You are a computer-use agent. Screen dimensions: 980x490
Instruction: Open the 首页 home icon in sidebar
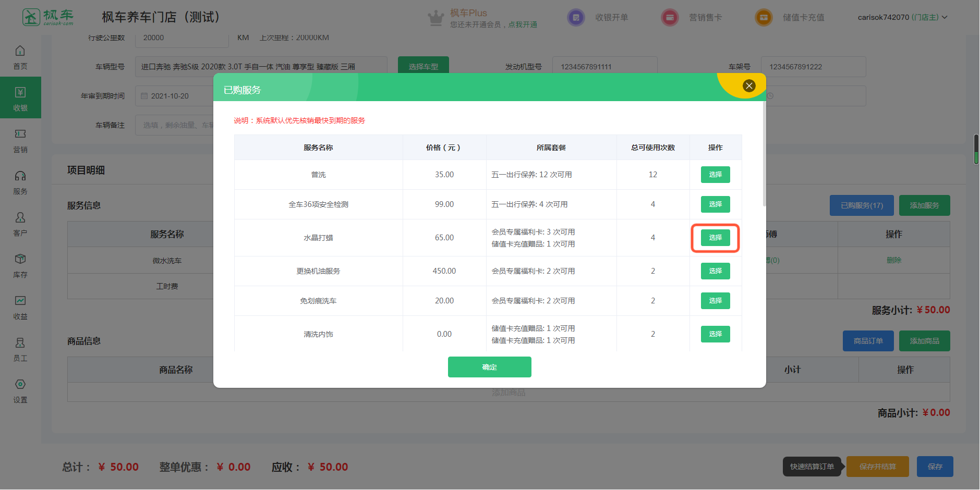click(x=20, y=57)
